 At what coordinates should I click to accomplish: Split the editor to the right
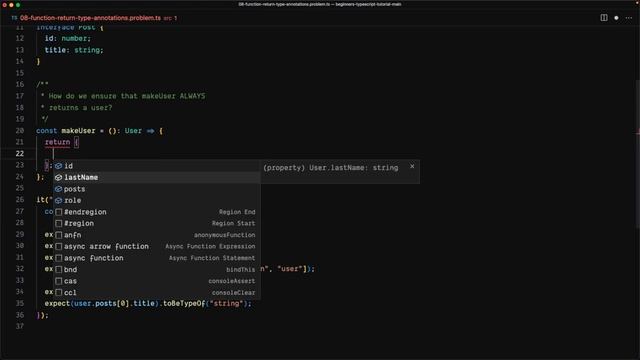pyautogui.click(x=604, y=18)
